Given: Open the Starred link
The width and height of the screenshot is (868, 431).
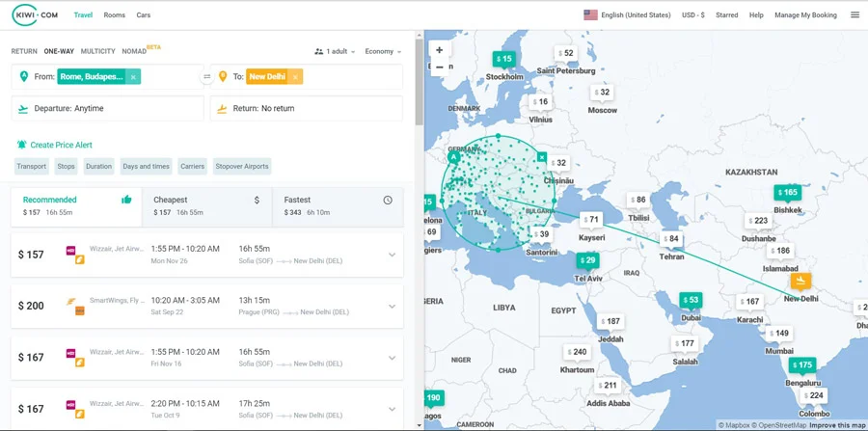Looking at the screenshot, I should (x=727, y=15).
